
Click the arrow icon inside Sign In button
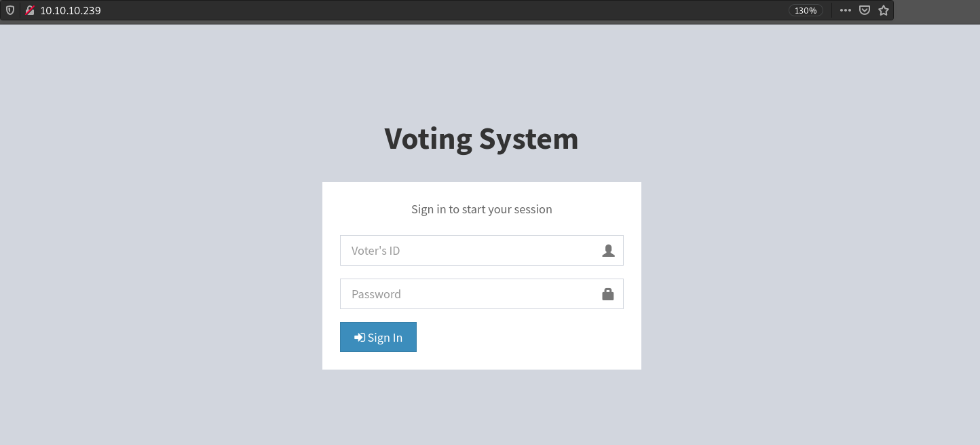pyautogui.click(x=360, y=338)
